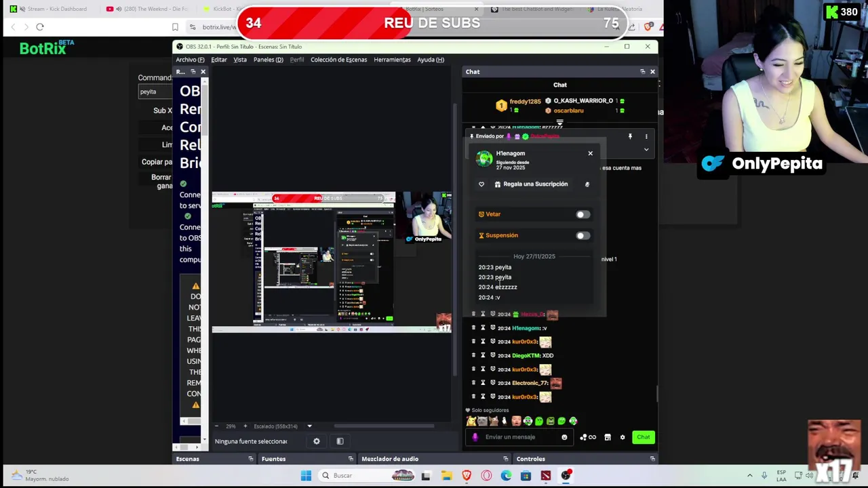Reload the browser page

tap(40, 26)
